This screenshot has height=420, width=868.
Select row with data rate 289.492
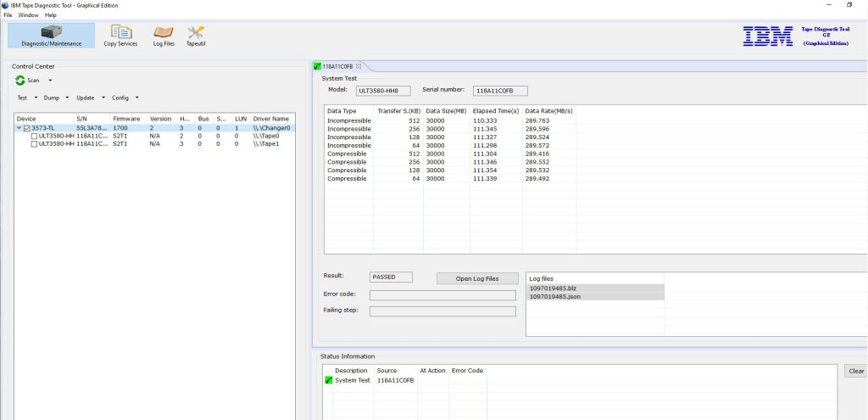tap(596, 178)
